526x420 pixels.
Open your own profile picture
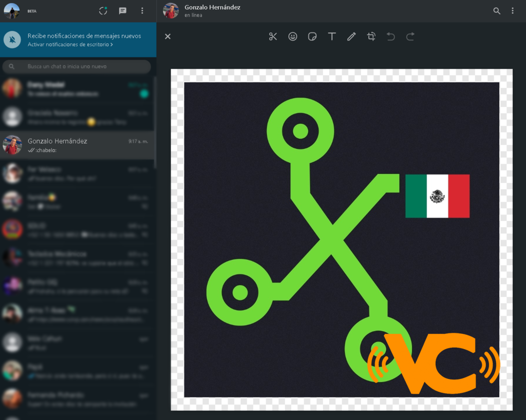12,11
